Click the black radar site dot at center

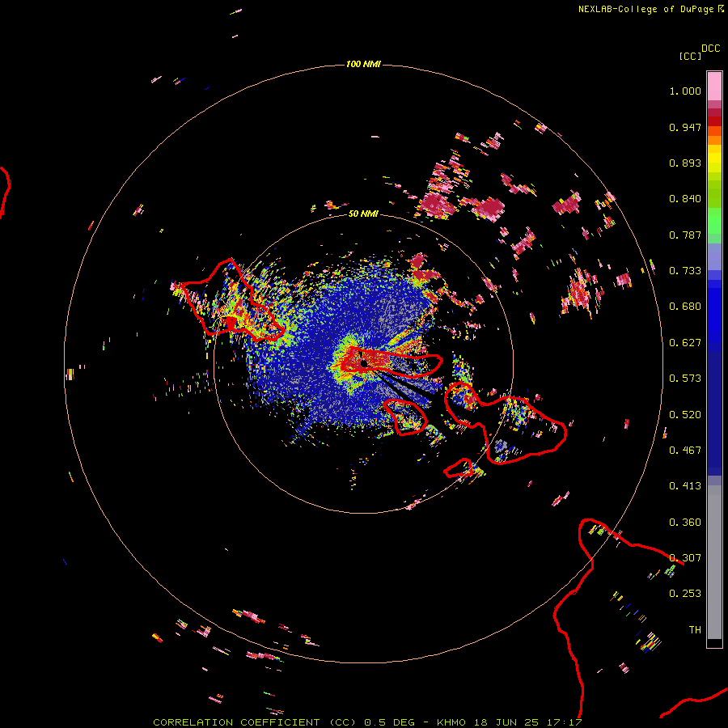(x=364, y=363)
